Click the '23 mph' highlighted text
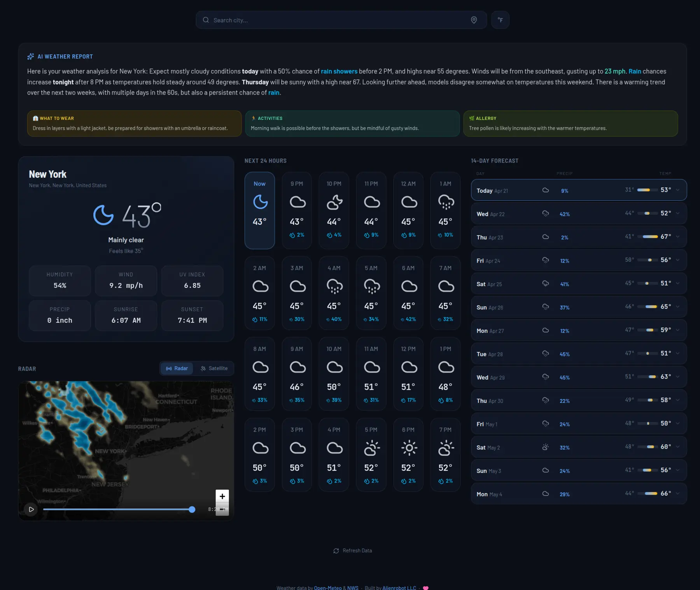 coord(615,71)
